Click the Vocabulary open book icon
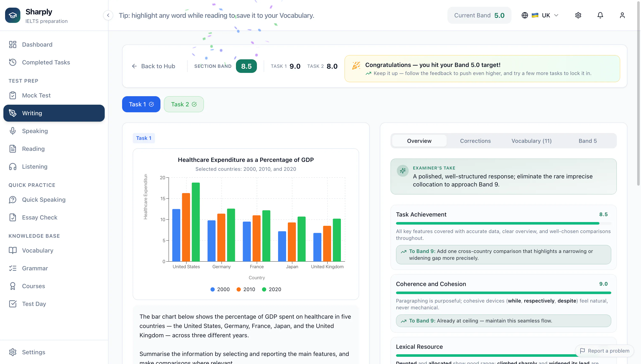Viewport: 641px width, 364px height. pos(13,250)
